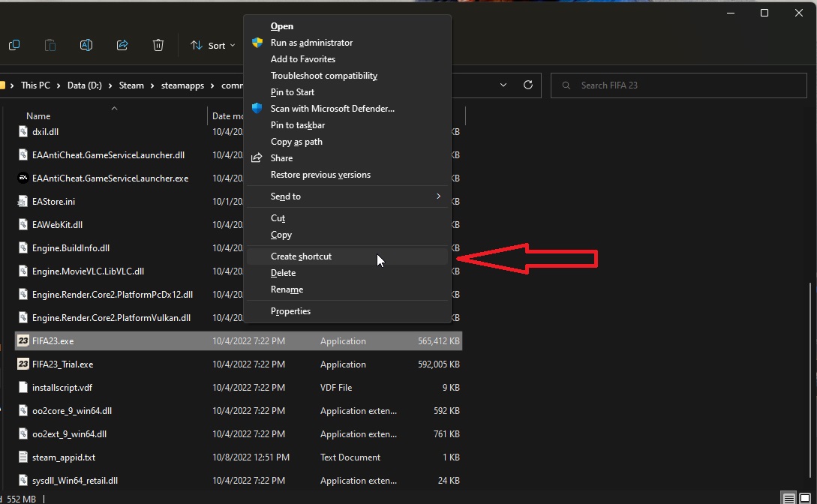
Task: Click the Delete trash icon in the toolbar
Action: click(158, 45)
